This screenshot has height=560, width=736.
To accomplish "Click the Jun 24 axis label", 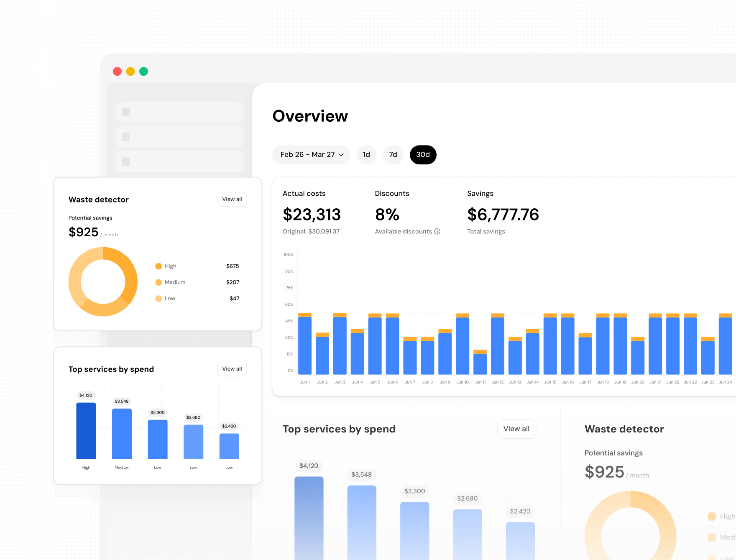I will 725,382.
